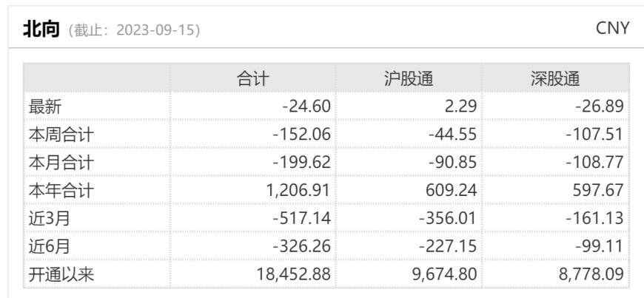644x298 pixels.
Task: Select the CNY currency label
Action: pos(612,28)
